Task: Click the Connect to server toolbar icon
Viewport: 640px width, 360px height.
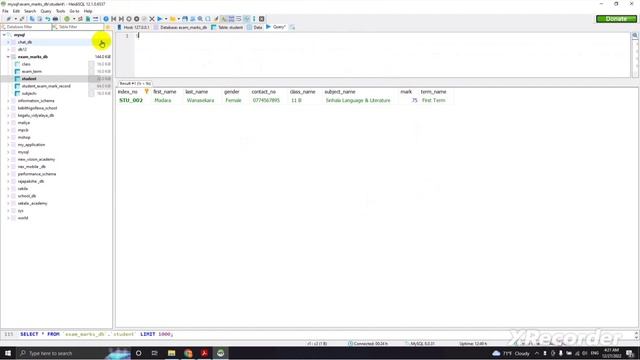Action: point(9,19)
